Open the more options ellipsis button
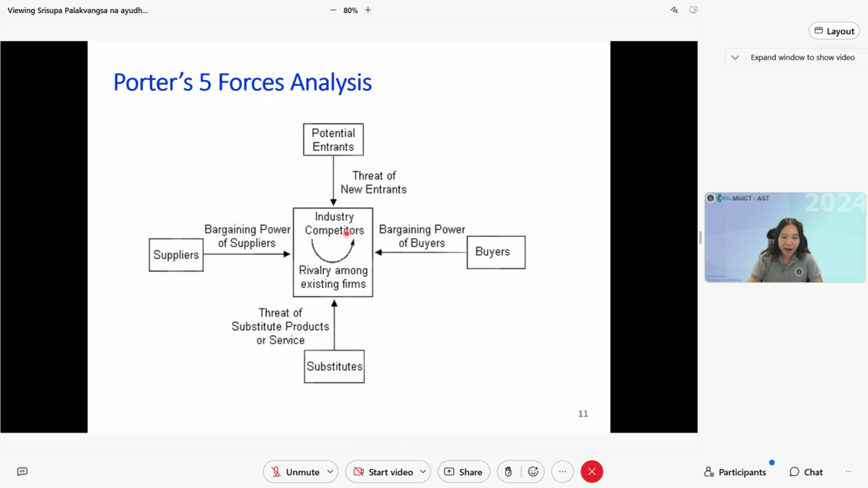The height and width of the screenshot is (488, 868). pos(563,472)
